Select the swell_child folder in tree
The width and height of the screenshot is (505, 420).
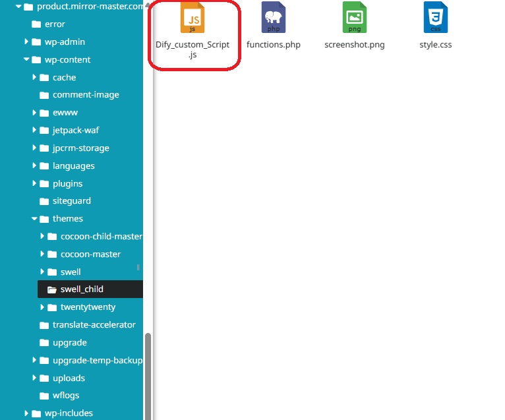tap(81, 289)
